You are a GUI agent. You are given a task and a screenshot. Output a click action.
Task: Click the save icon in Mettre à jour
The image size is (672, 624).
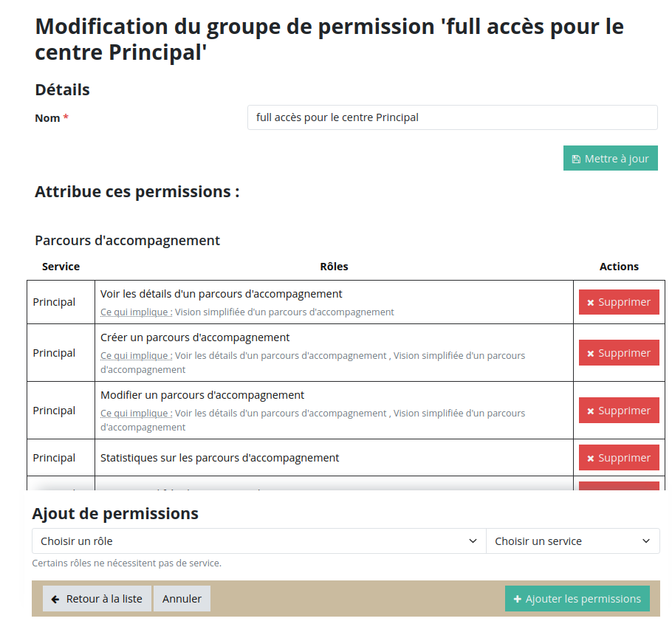pos(576,159)
